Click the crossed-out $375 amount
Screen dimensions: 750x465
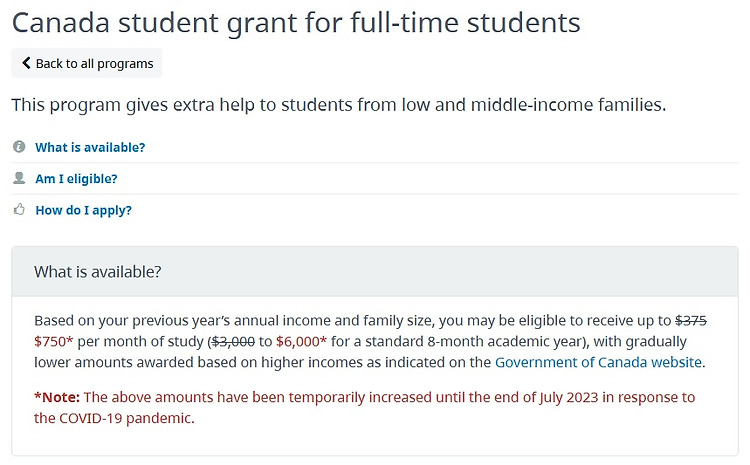pyautogui.click(x=691, y=320)
